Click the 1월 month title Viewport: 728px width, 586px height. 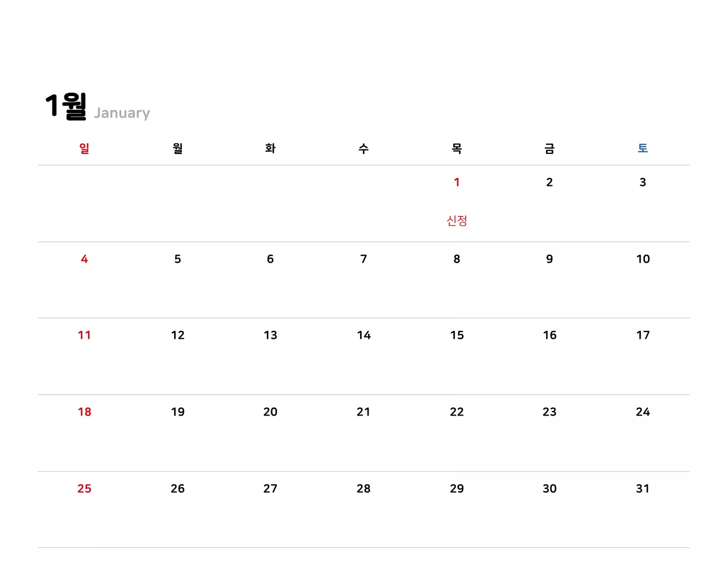pyautogui.click(x=66, y=106)
